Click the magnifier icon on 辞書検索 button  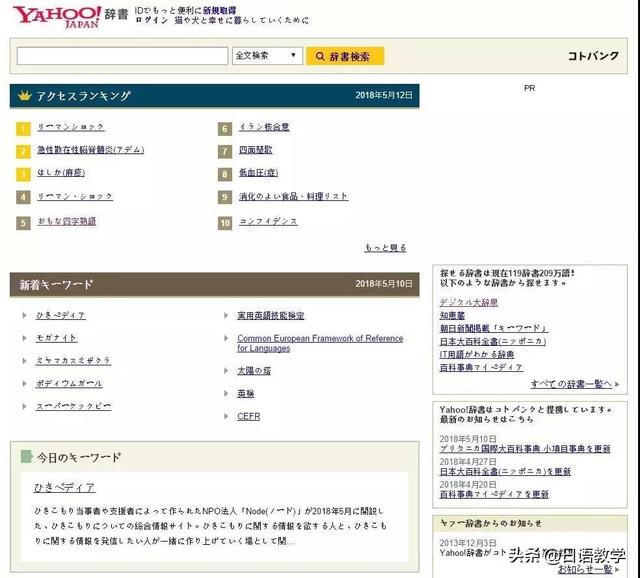tap(320, 56)
